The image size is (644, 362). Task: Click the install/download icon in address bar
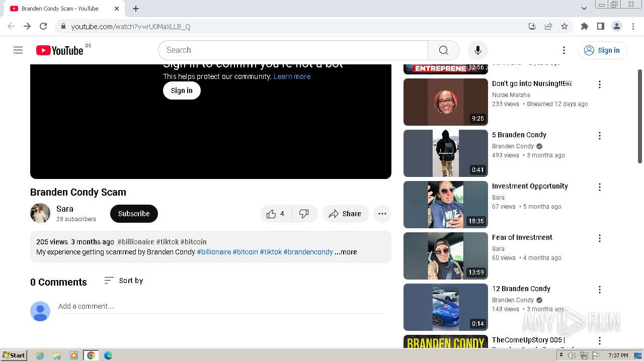[532, 26]
